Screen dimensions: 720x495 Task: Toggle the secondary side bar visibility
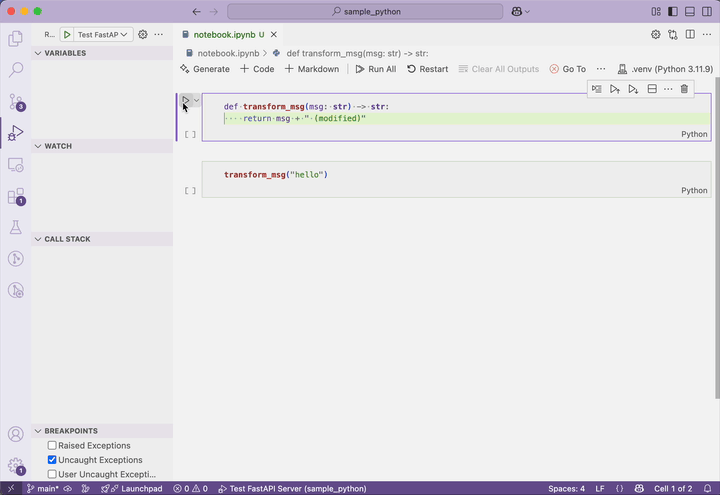coord(707,11)
